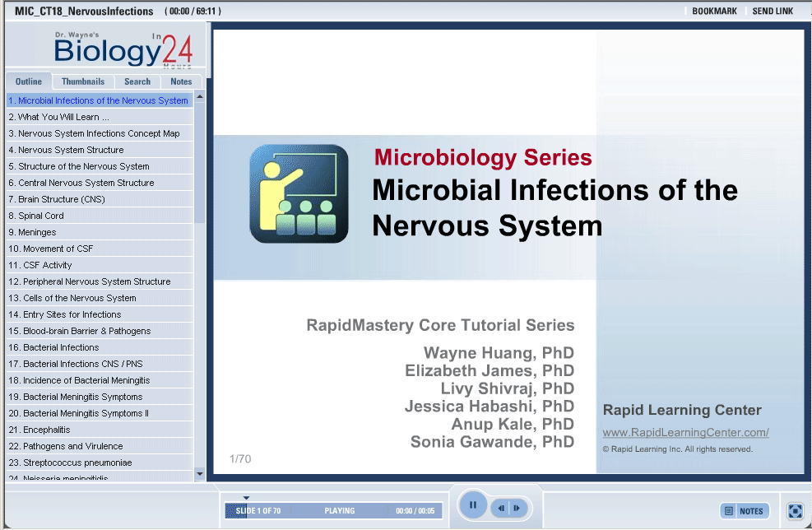Open the Search tab
This screenshot has height=530, width=812.
(137, 81)
